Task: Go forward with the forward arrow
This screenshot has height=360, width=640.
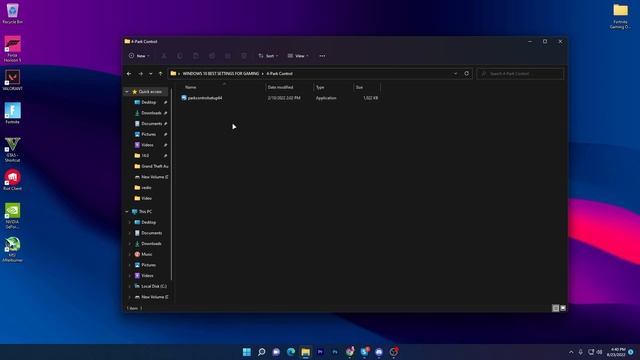Action: [x=140, y=74]
